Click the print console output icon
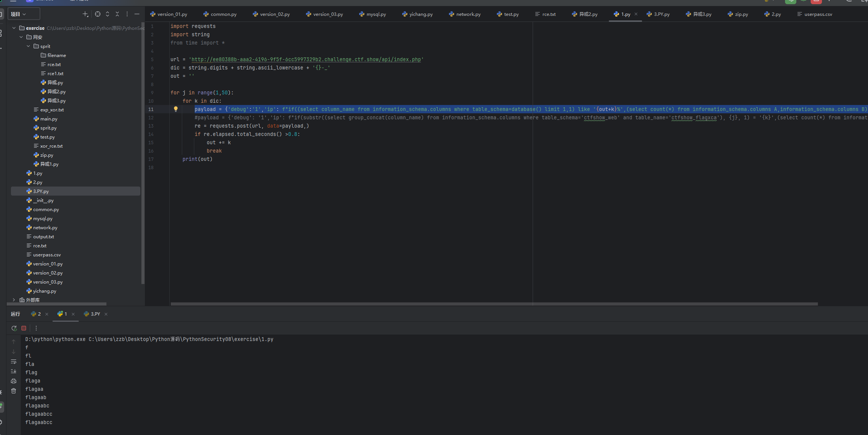 [14, 381]
